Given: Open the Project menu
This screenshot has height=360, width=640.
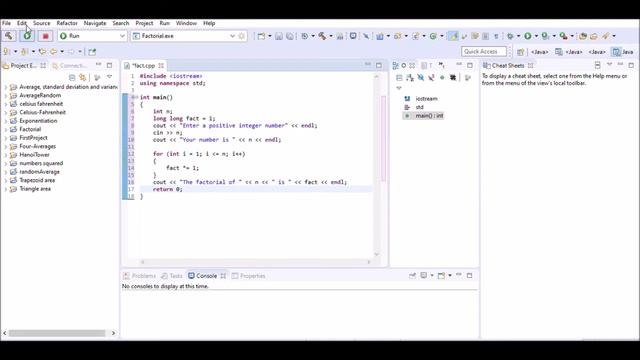Looking at the screenshot, I should (x=144, y=23).
